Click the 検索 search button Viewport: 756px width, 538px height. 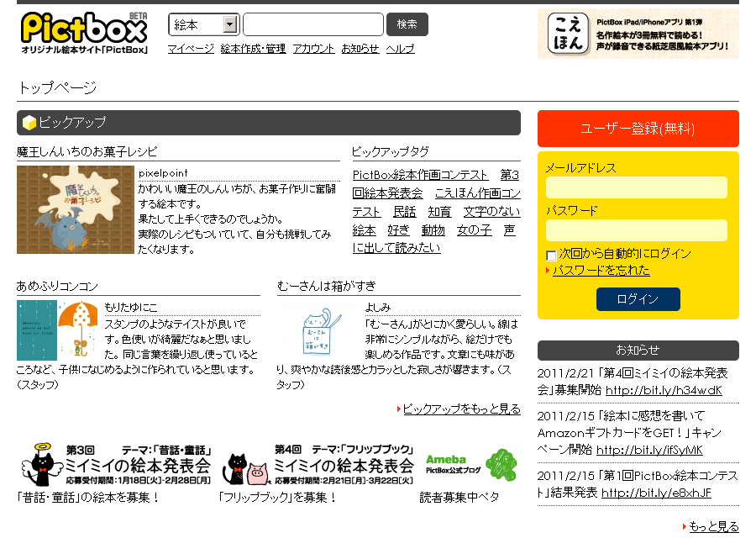pos(407,24)
